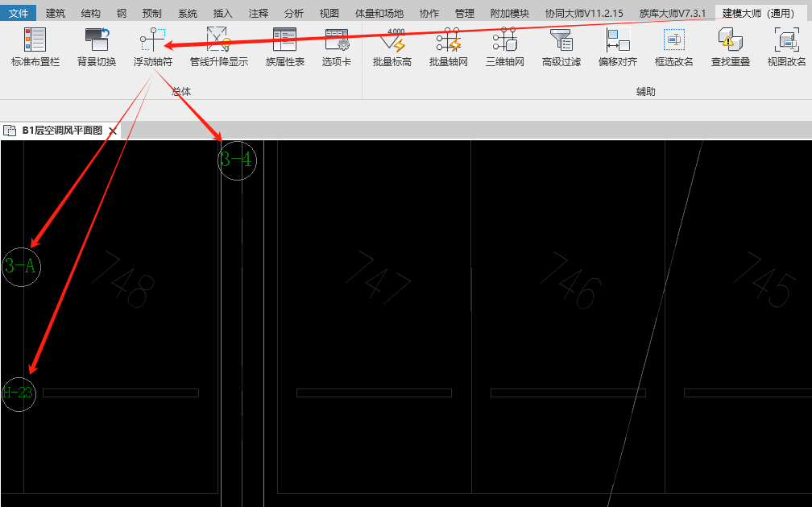Select the H-23 grid bubble
The image size is (812, 507).
coord(19,394)
